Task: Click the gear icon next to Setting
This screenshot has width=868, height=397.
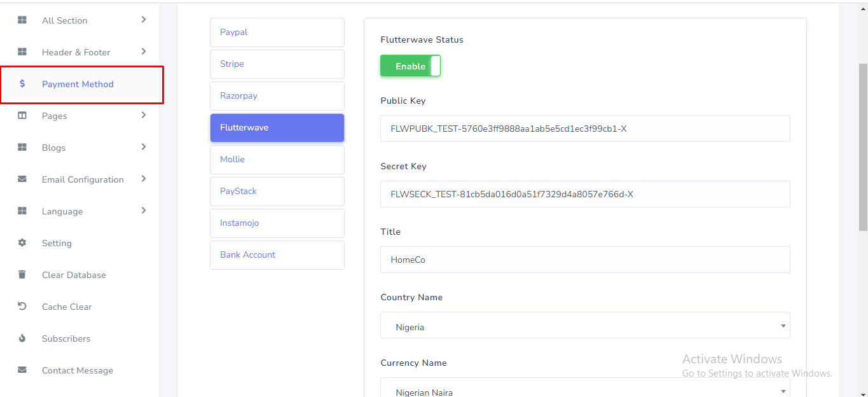Action: tap(22, 243)
